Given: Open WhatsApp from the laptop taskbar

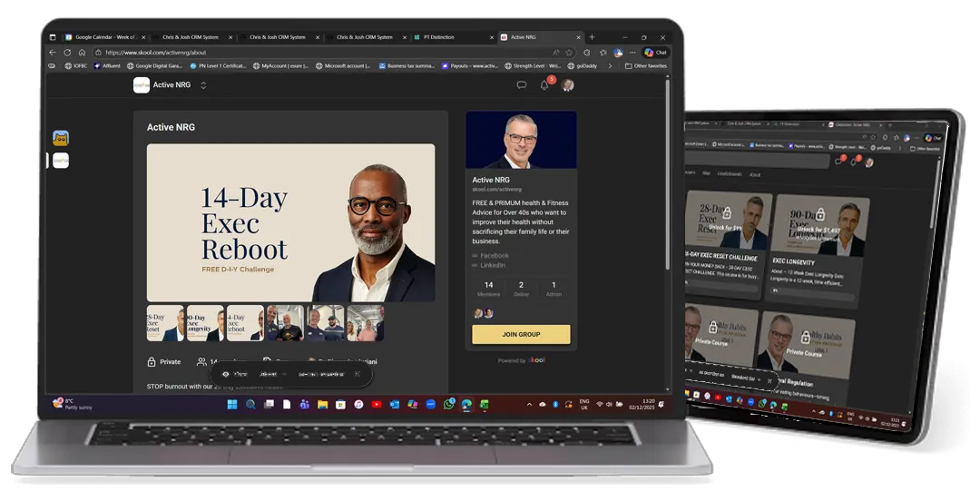Looking at the screenshot, I should (449, 405).
